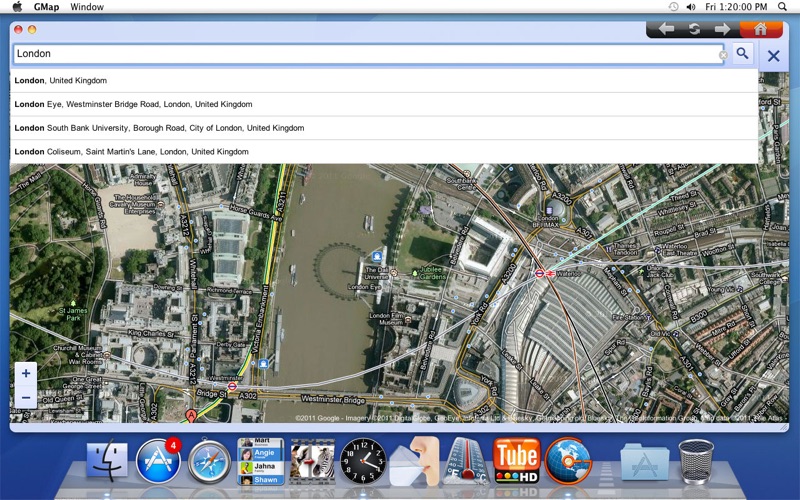Screen dimensions: 800x500
Task: Close the search panel with the X
Action: 773,56
